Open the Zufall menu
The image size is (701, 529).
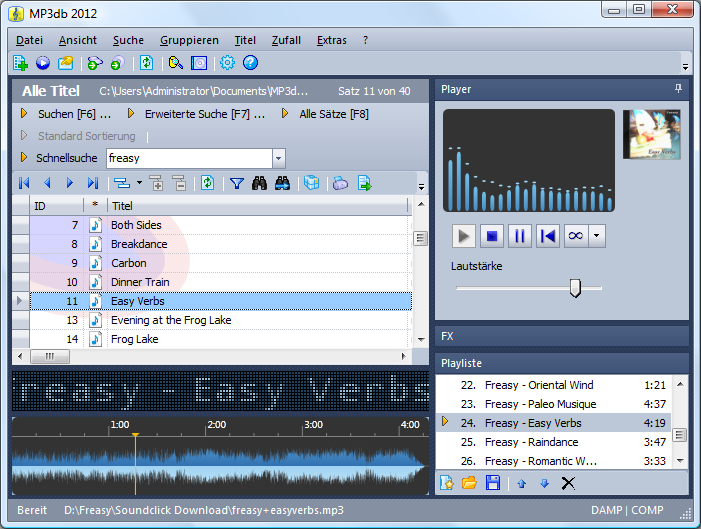pos(286,40)
